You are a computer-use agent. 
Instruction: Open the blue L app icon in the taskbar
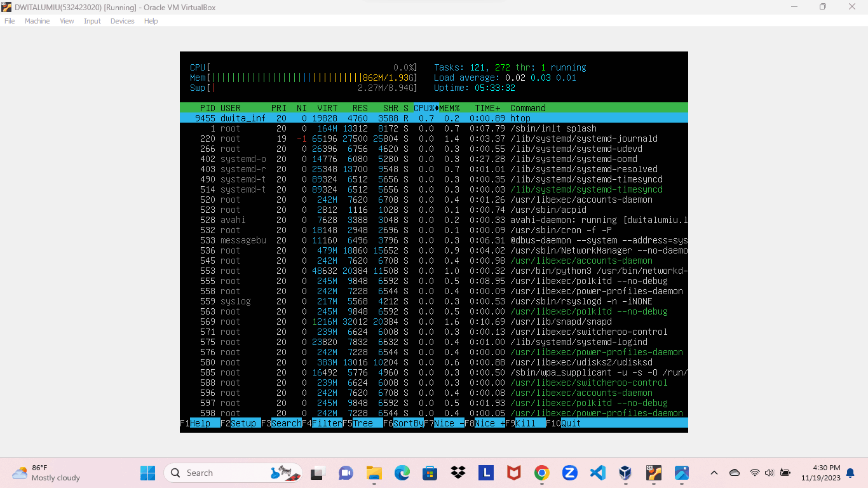pyautogui.click(x=486, y=473)
